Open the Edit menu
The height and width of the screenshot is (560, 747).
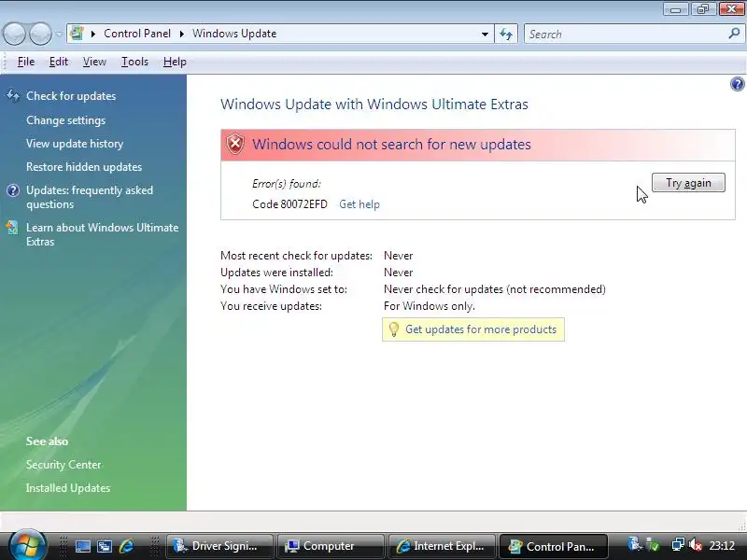59,62
